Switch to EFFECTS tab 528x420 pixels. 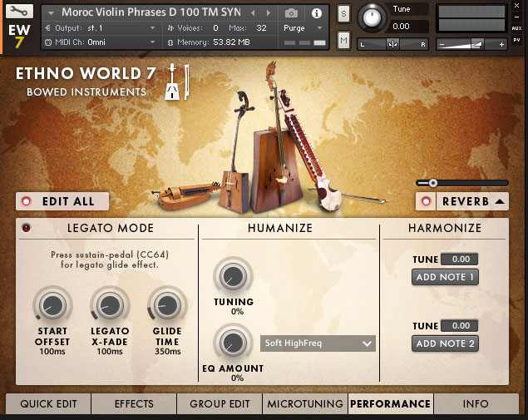[134, 403]
